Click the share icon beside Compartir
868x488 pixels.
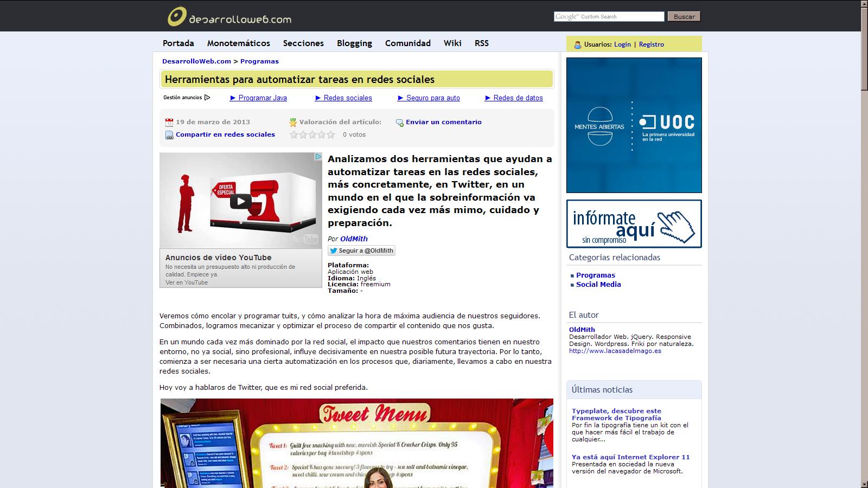tap(169, 135)
